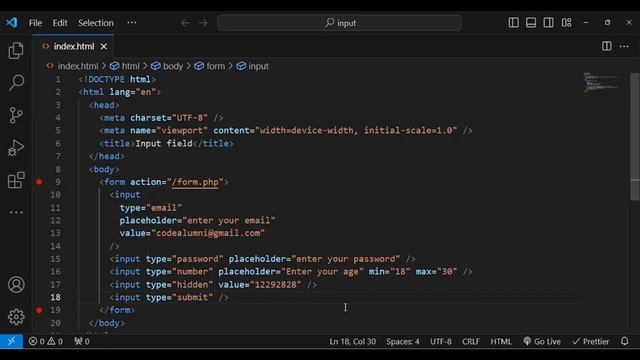Screen dimensions: 640x360
Task: Open the Manage gear settings icon
Action: 16,317
